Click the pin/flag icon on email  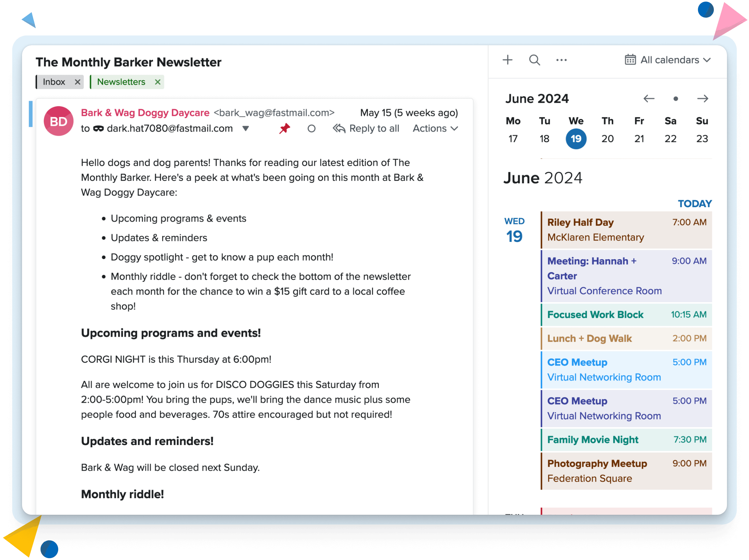[x=284, y=128]
